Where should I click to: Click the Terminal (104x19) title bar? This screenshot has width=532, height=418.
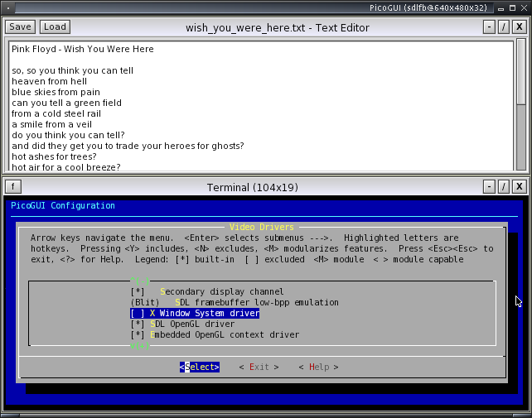(x=253, y=187)
